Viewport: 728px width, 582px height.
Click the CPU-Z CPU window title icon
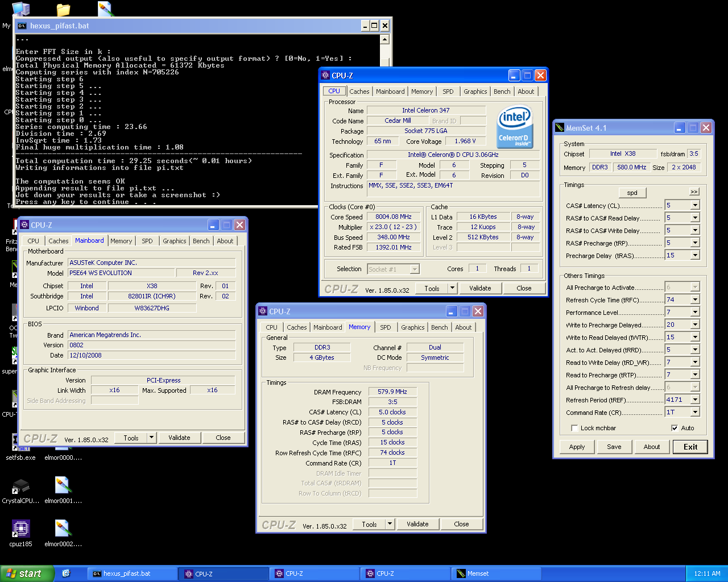click(x=325, y=75)
